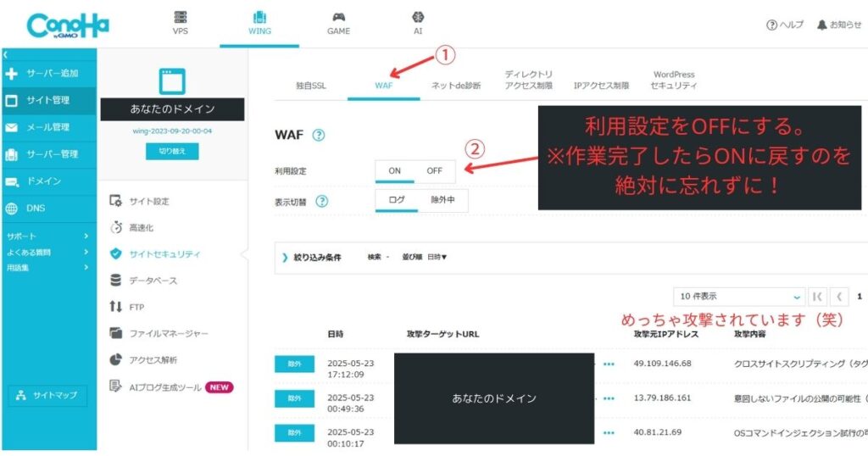
Task: Expand the 用語集 sidebar section
Action: (x=47, y=268)
